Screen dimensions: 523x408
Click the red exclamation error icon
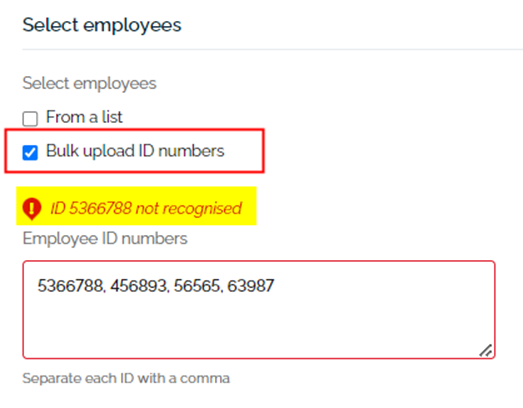(32, 209)
